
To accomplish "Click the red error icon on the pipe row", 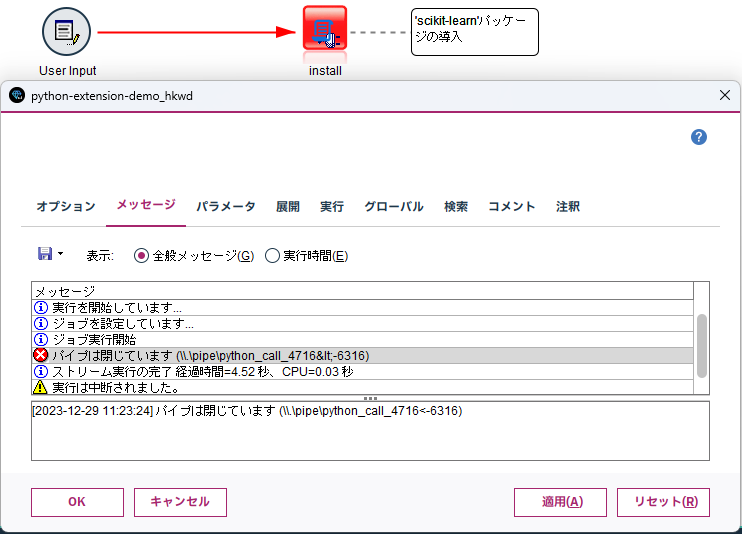I will (x=41, y=355).
